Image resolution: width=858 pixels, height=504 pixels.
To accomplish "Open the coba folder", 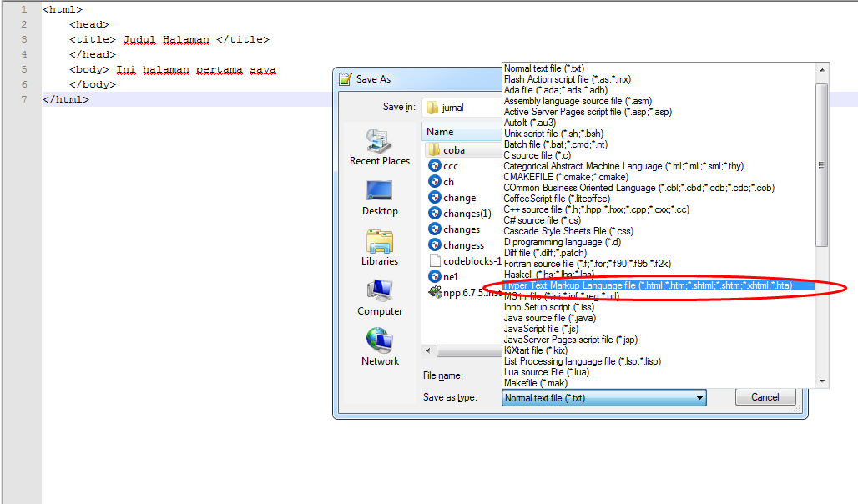I will [451, 149].
